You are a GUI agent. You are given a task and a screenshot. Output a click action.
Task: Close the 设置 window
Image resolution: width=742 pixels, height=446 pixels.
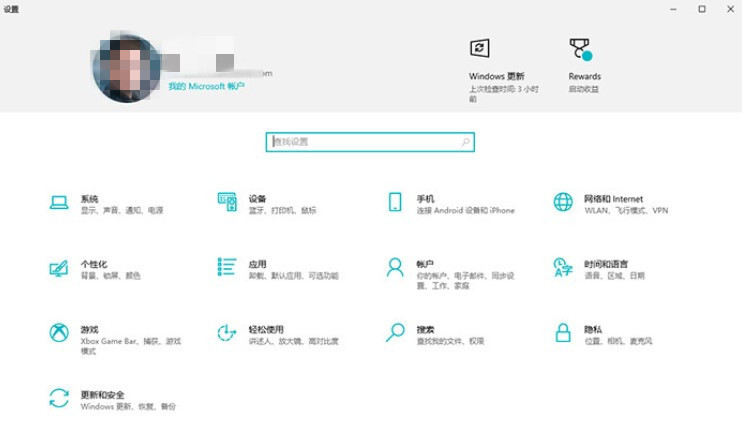pyautogui.click(x=726, y=9)
